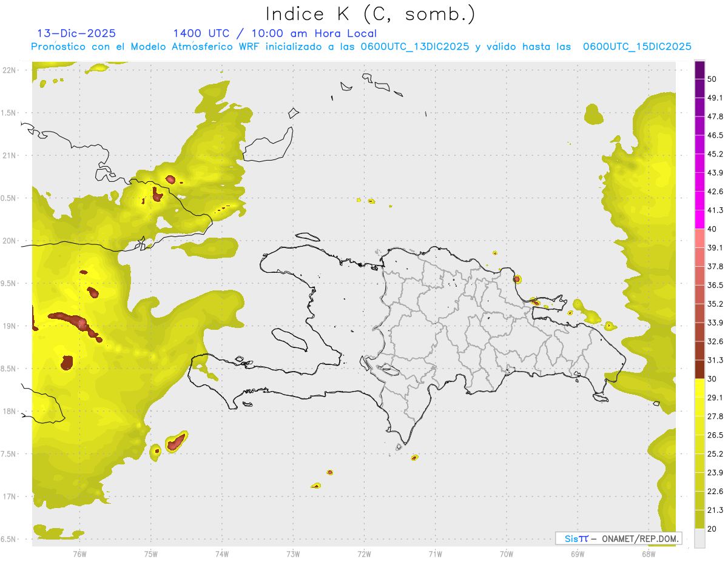This screenshot has width=728, height=562.
Task: Click the "Indice K (C, somb.)" map title
Action: [x=371, y=15]
